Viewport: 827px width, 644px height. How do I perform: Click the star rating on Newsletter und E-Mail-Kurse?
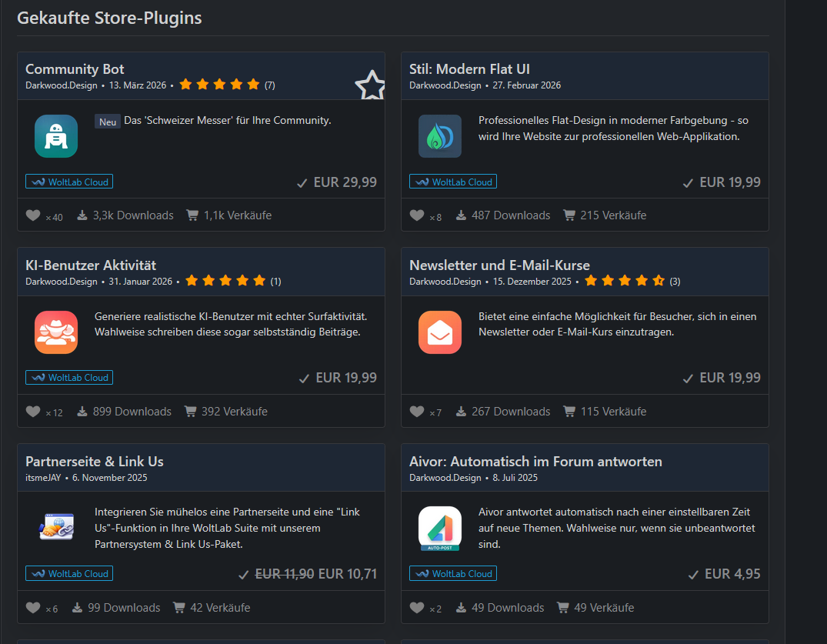click(625, 281)
